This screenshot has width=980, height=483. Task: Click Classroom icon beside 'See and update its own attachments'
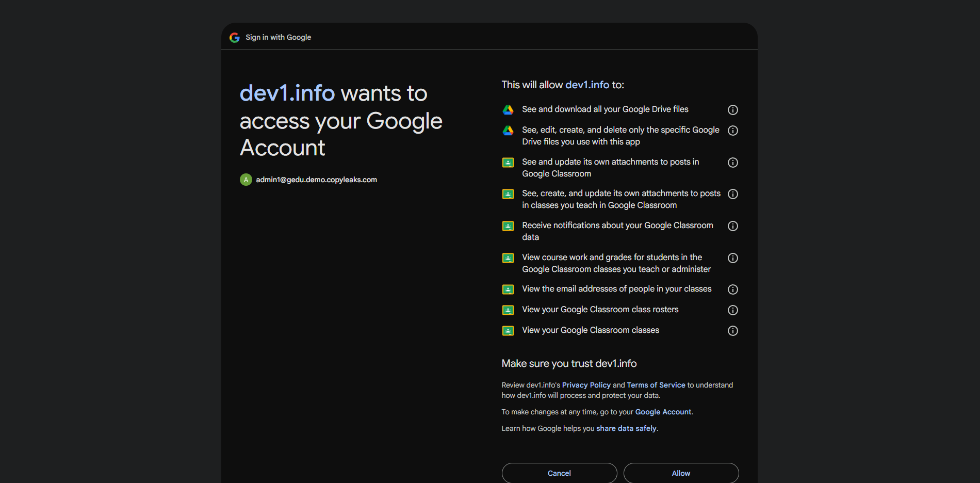pyautogui.click(x=508, y=163)
